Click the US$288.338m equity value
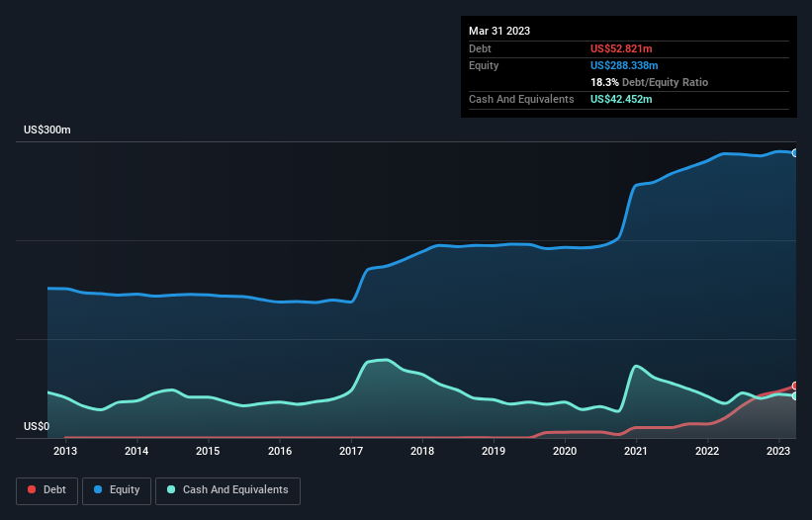 coord(624,65)
